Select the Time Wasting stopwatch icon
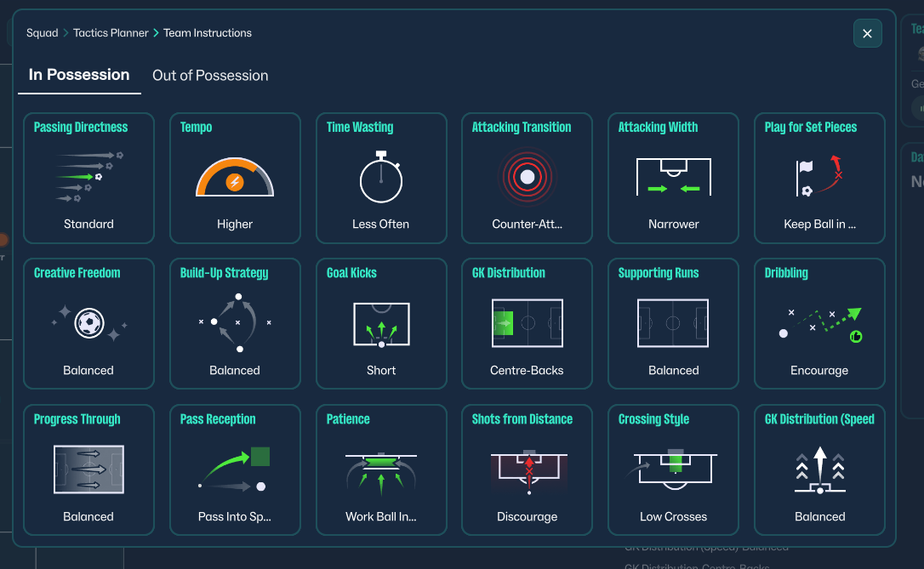This screenshot has width=924, height=569. [x=380, y=177]
